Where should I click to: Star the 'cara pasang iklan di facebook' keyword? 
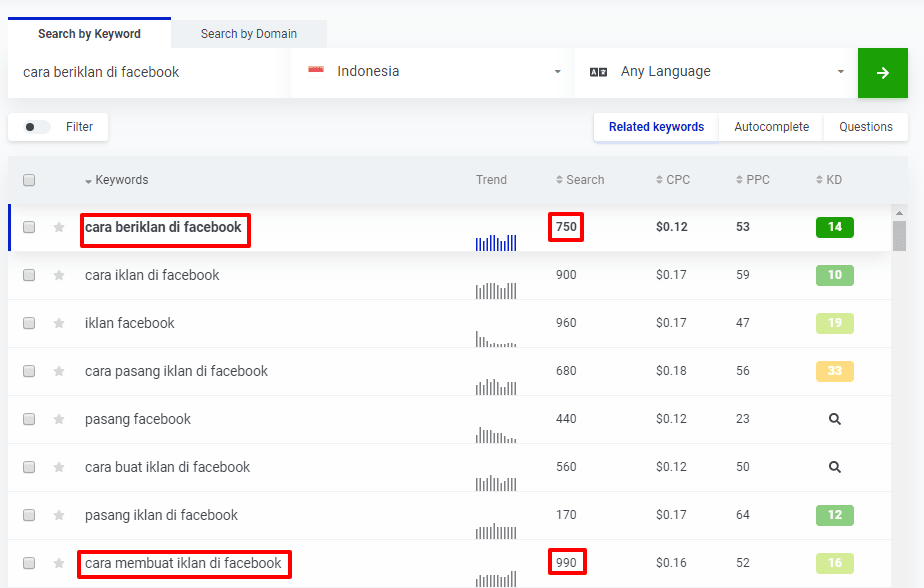59,371
